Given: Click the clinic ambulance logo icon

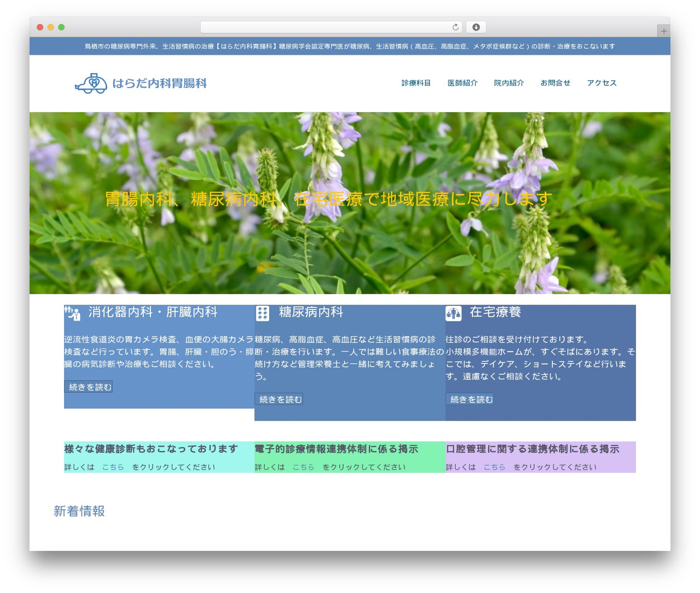Looking at the screenshot, I should pos(91,83).
